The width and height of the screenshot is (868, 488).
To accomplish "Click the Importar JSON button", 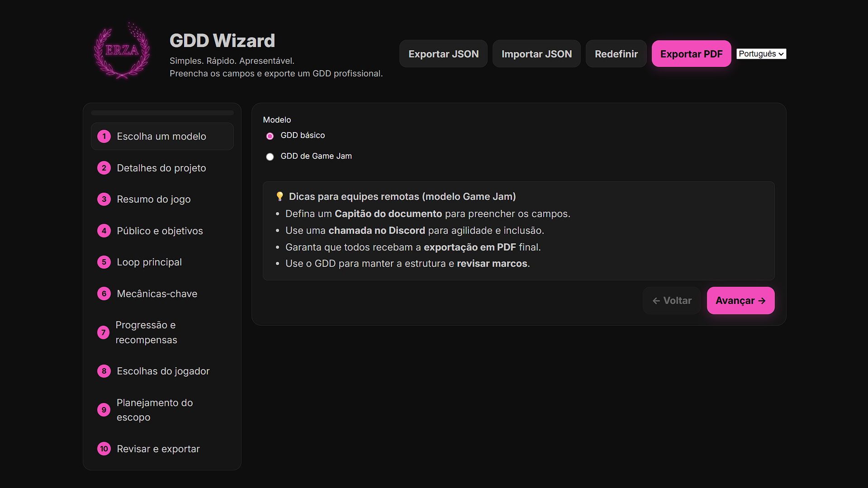I will click(x=536, y=54).
